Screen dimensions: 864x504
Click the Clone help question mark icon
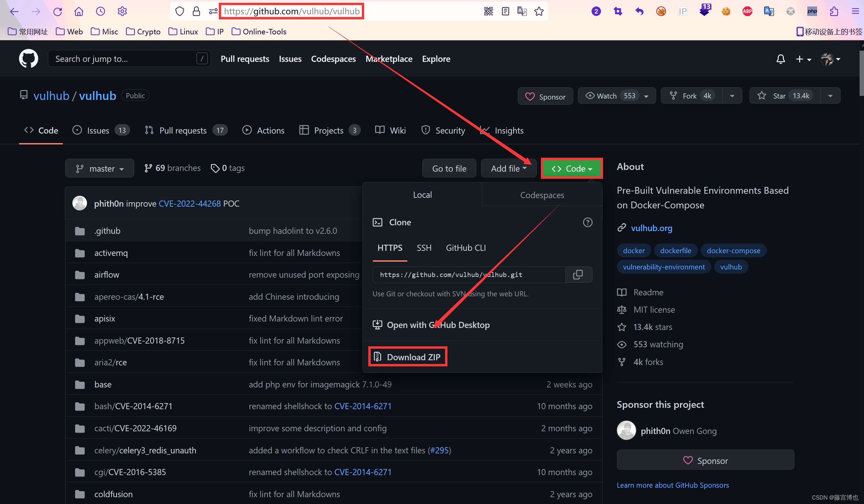[587, 222]
